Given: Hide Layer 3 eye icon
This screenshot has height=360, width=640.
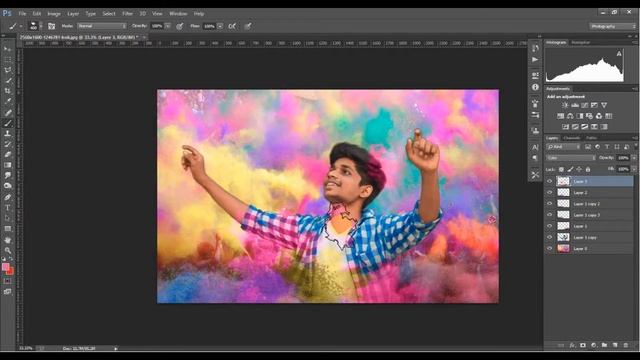Looking at the screenshot, I should click(549, 181).
